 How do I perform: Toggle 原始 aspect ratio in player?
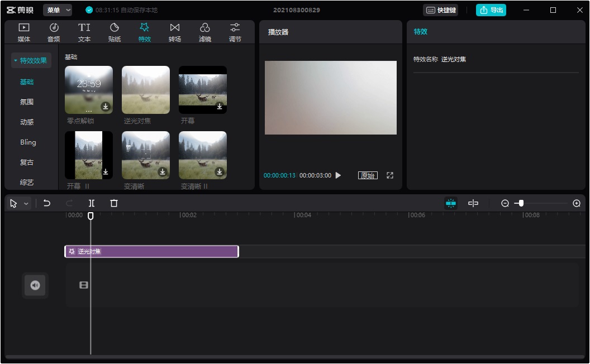[x=368, y=175]
